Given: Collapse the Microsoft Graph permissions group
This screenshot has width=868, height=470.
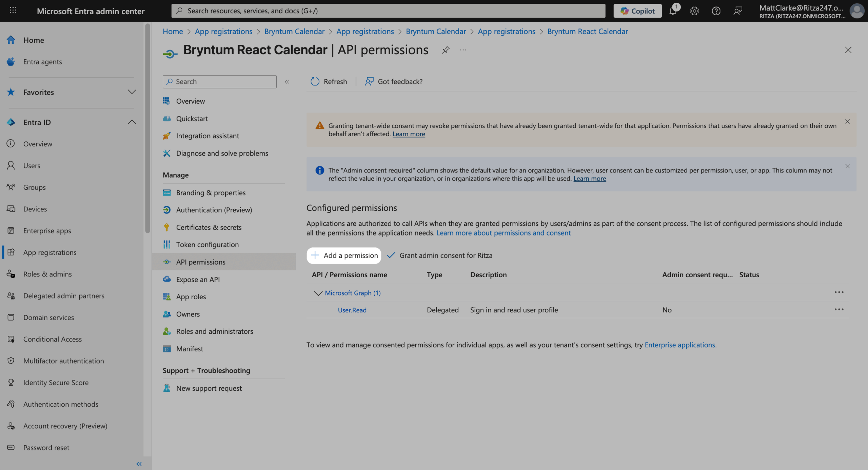Looking at the screenshot, I should pos(318,293).
